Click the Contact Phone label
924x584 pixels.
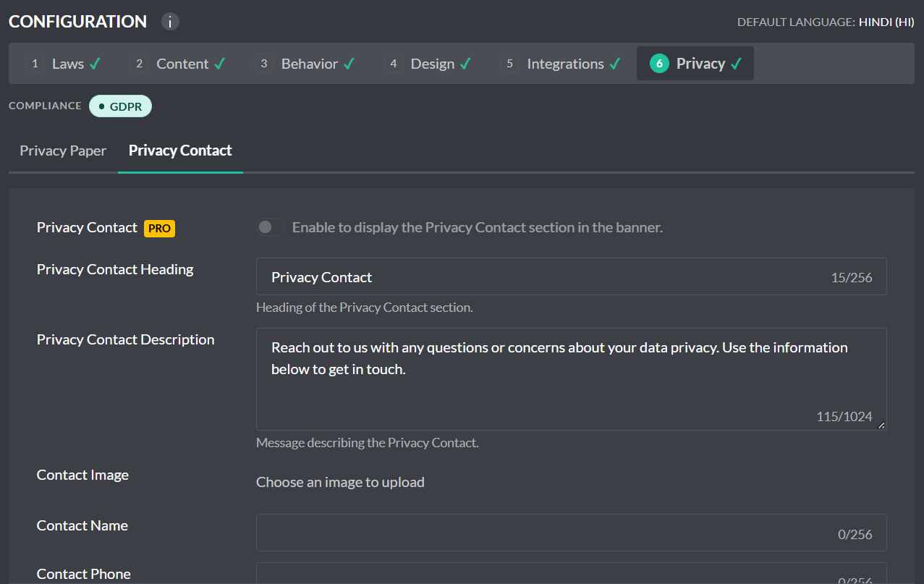pyautogui.click(x=84, y=574)
